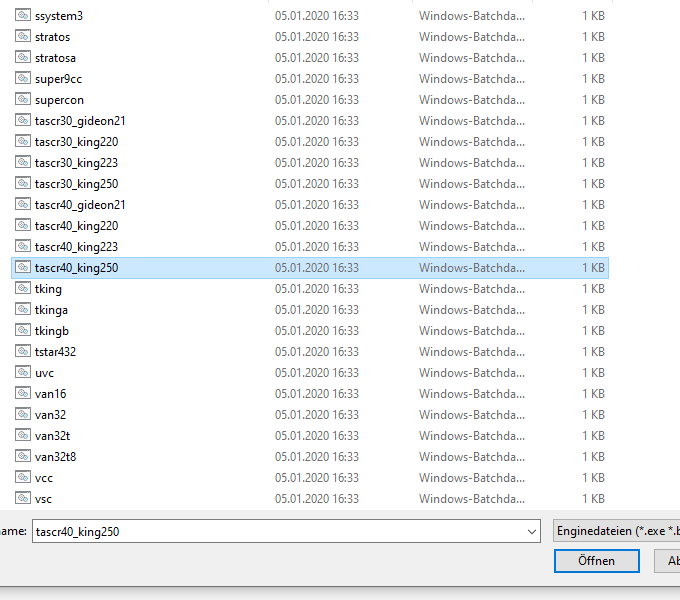680x600 pixels.
Task: Click the uvc file icon
Action: point(23,372)
